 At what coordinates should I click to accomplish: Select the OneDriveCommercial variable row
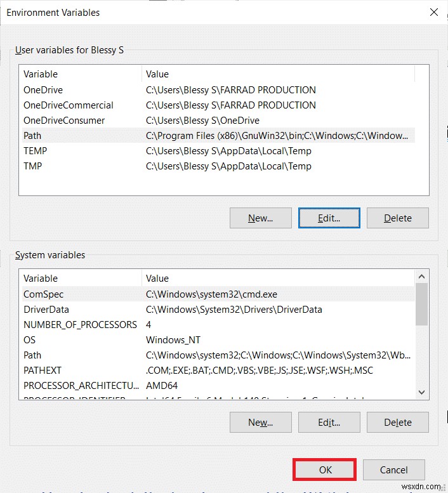click(x=218, y=105)
